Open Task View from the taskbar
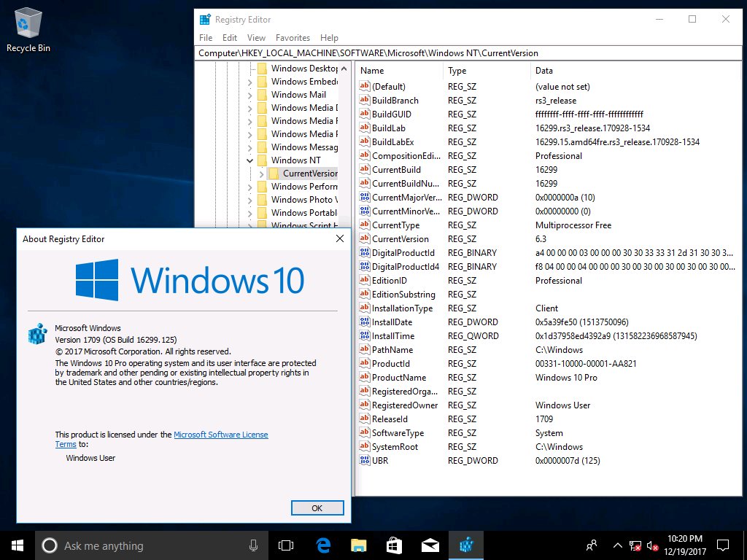Screen dimensions: 747x560 pyautogui.click(x=285, y=545)
